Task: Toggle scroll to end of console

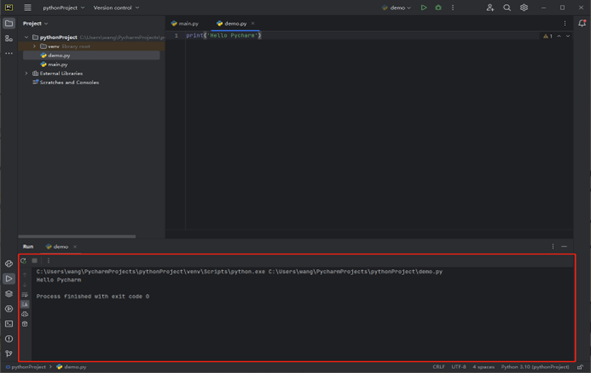Action: (x=25, y=304)
